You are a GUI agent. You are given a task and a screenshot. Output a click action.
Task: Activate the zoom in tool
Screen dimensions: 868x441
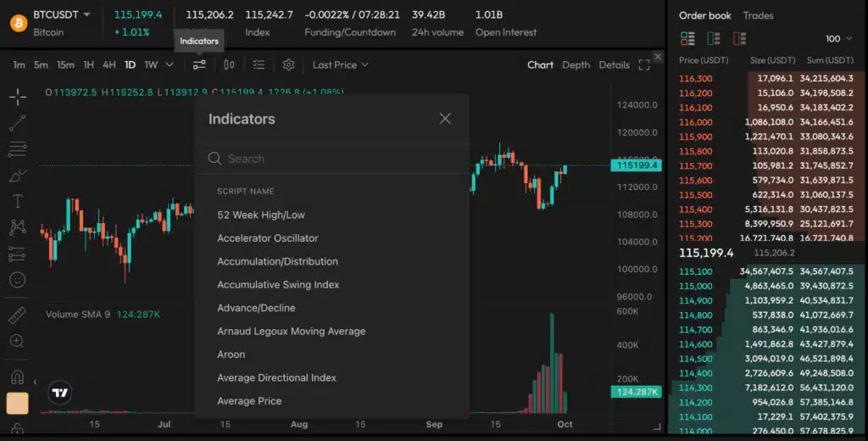tap(17, 341)
